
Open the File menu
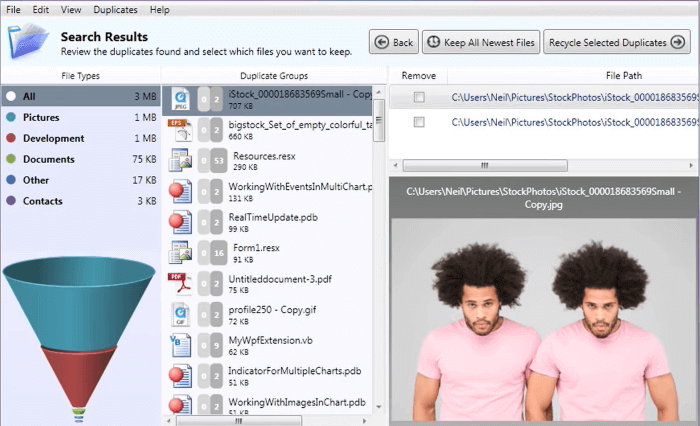(x=13, y=9)
